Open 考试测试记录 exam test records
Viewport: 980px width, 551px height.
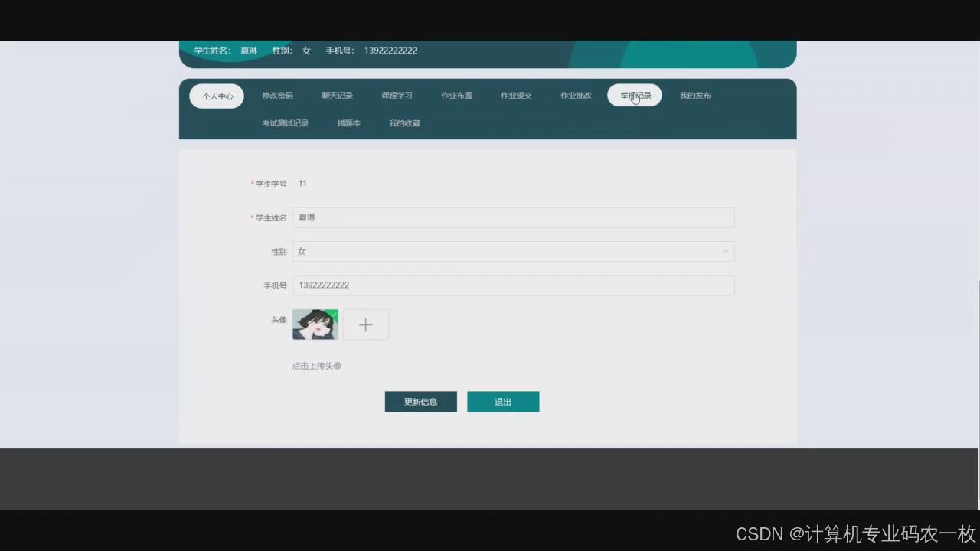285,122
